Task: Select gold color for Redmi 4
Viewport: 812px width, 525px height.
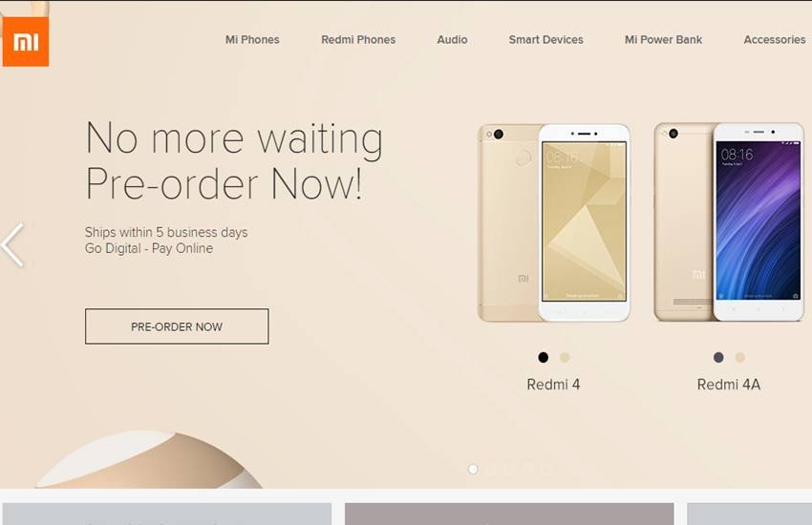Action: click(x=565, y=357)
